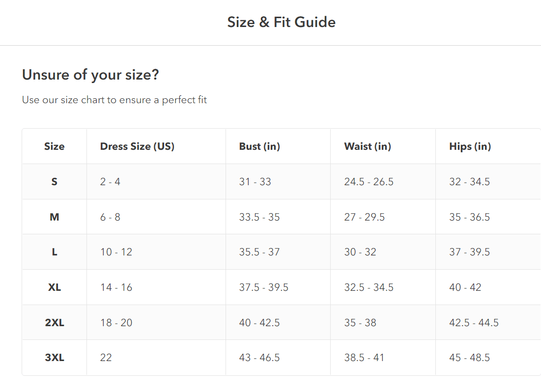
Task: Select the M size row label
Action: (x=54, y=217)
